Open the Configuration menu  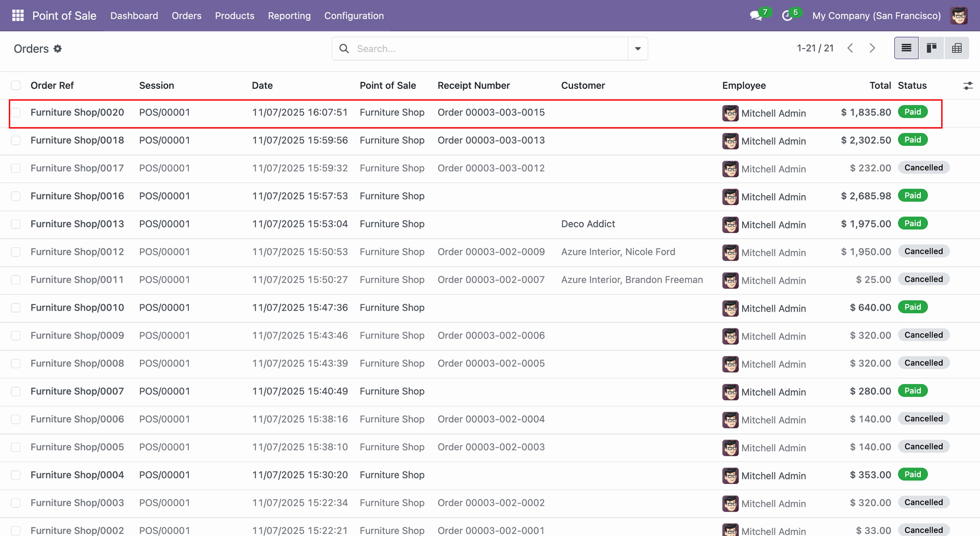coord(354,16)
